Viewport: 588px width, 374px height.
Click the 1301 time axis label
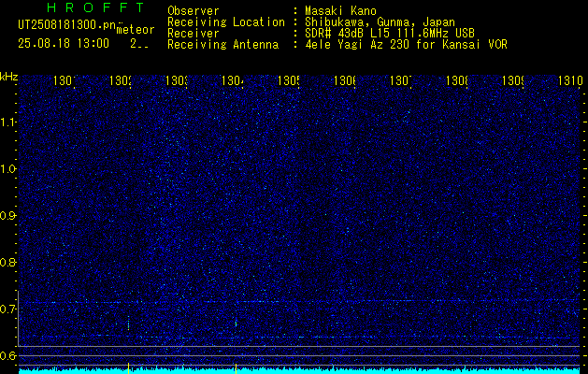(65, 80)
